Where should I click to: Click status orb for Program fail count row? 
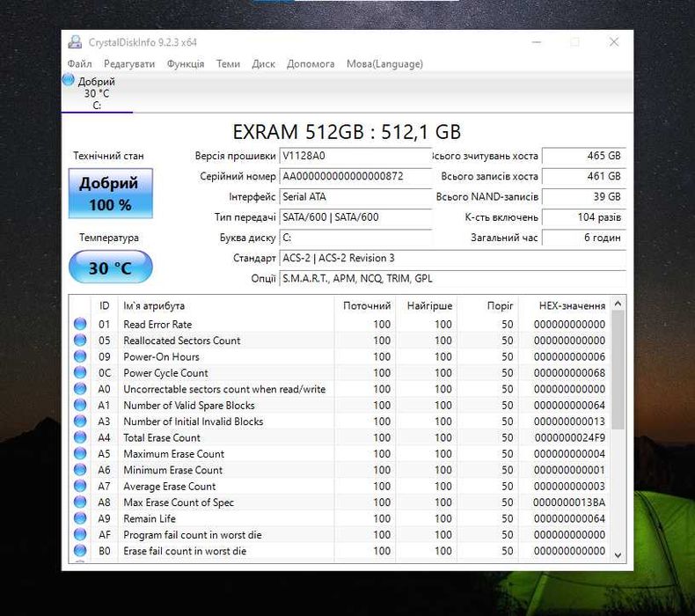coord(80,534)
